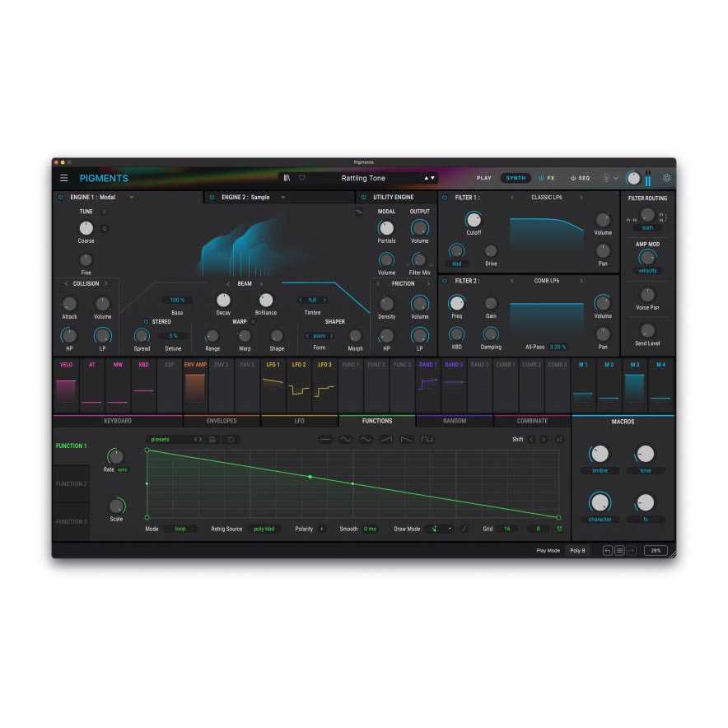This screenshot has height=728, width=728.
Task: Click the redo arrow in the status bar
Action: (631, 551)
